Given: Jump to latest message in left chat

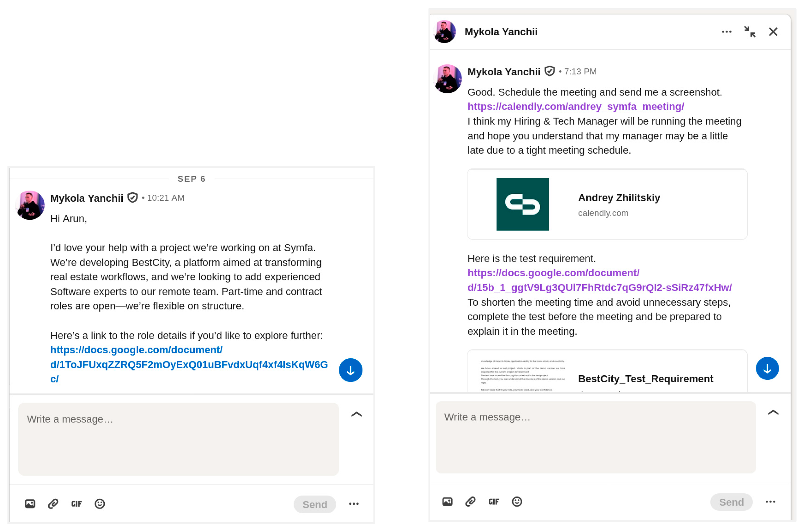Looking at the screenshot, I should [351, 370].
